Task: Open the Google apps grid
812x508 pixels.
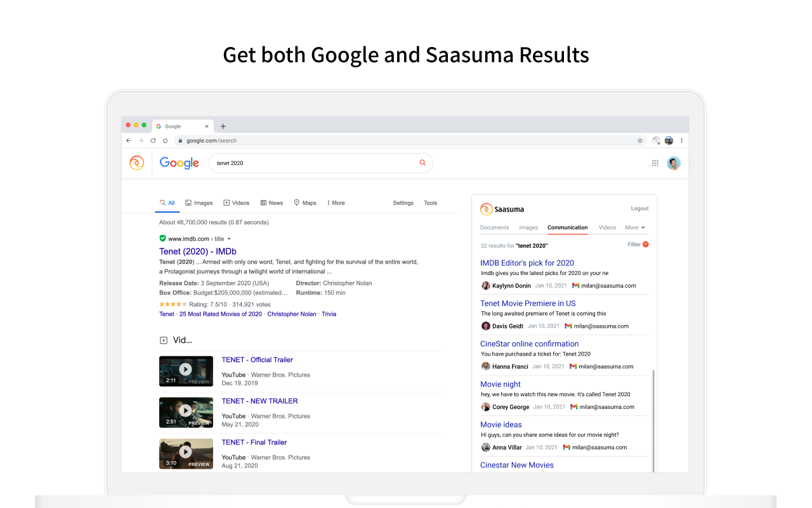Action: tap(655, 163)
